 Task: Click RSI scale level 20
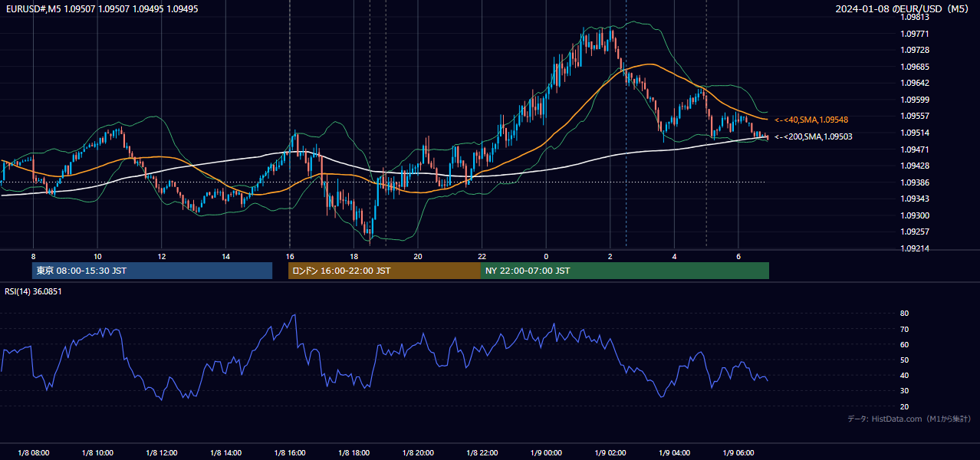coord(905,406)
